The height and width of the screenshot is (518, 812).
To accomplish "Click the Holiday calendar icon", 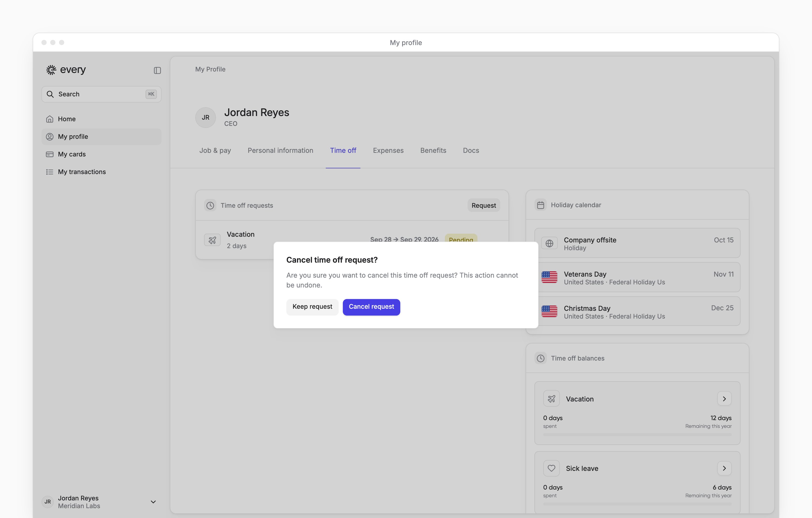I will coord(541,205).
